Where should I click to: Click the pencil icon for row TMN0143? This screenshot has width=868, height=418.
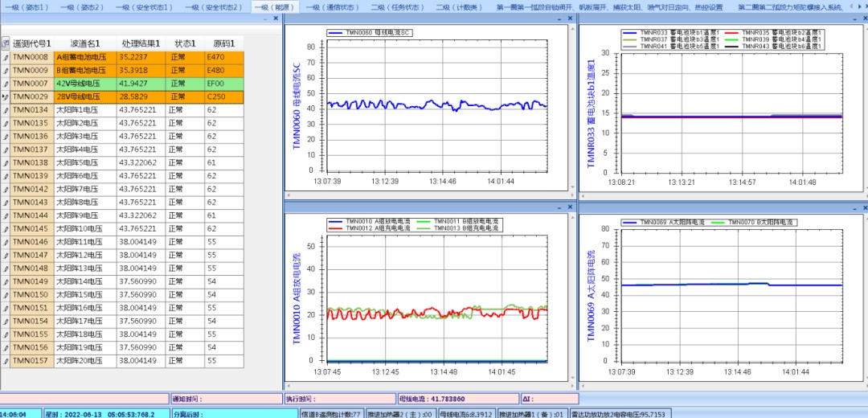(5, 202)
